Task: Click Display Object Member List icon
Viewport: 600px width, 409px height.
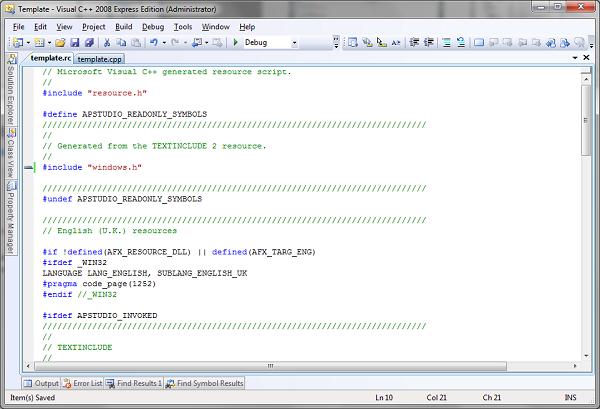Action: (x=353, y=42)
